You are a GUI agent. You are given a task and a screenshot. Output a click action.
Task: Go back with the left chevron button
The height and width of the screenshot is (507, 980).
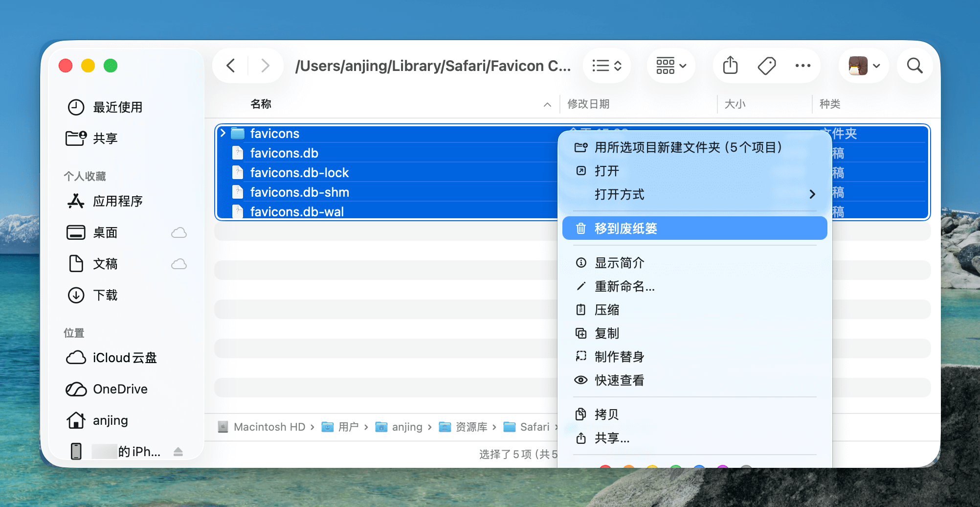coord(231,66)
